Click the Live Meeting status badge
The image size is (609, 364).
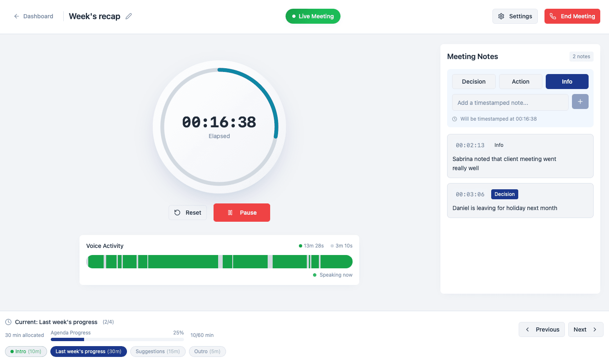tap(313, 16)
